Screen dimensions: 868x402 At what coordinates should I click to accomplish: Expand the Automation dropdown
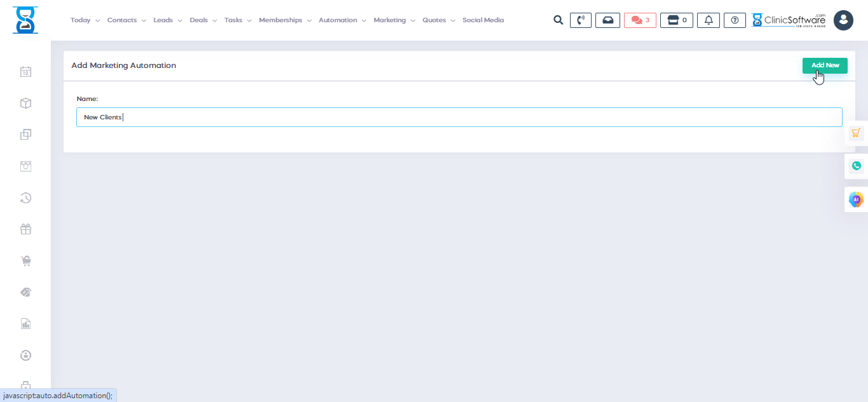click(x=338, y=20)
